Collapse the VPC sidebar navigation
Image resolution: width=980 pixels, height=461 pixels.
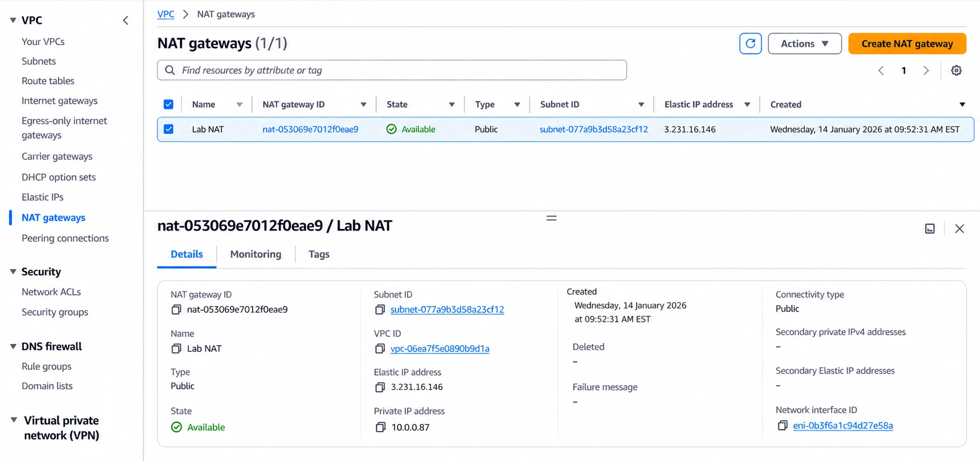pos(125,20)
